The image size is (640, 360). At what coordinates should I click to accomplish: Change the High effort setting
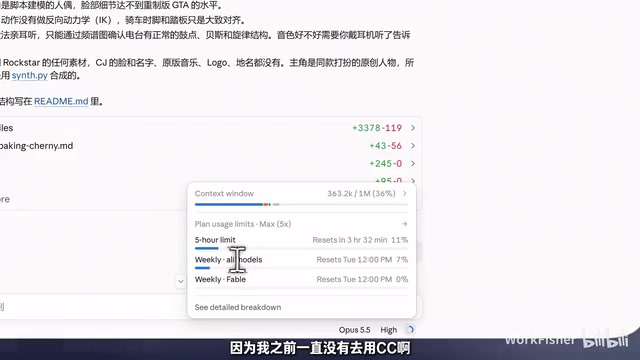click(x=389, y=330)
